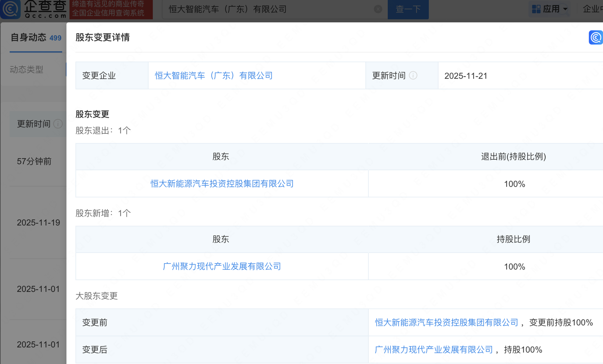Screen dimensions: 603x364
Task: Clear the search box using the x icon
Action: coord(378,9)
